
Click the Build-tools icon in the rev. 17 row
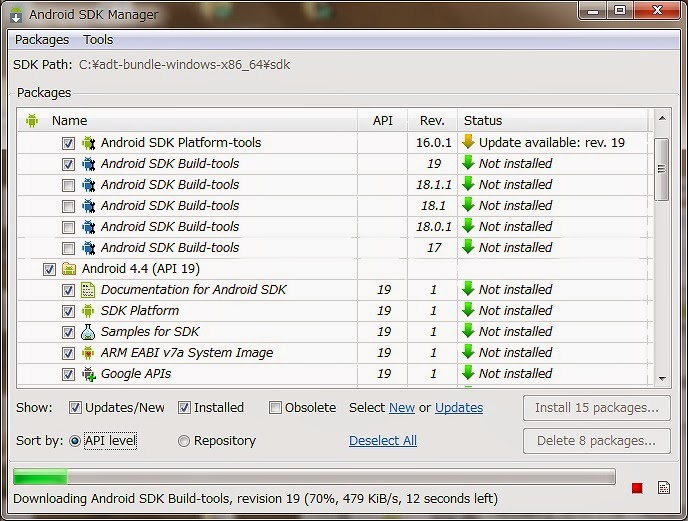[x=88, y=248]
